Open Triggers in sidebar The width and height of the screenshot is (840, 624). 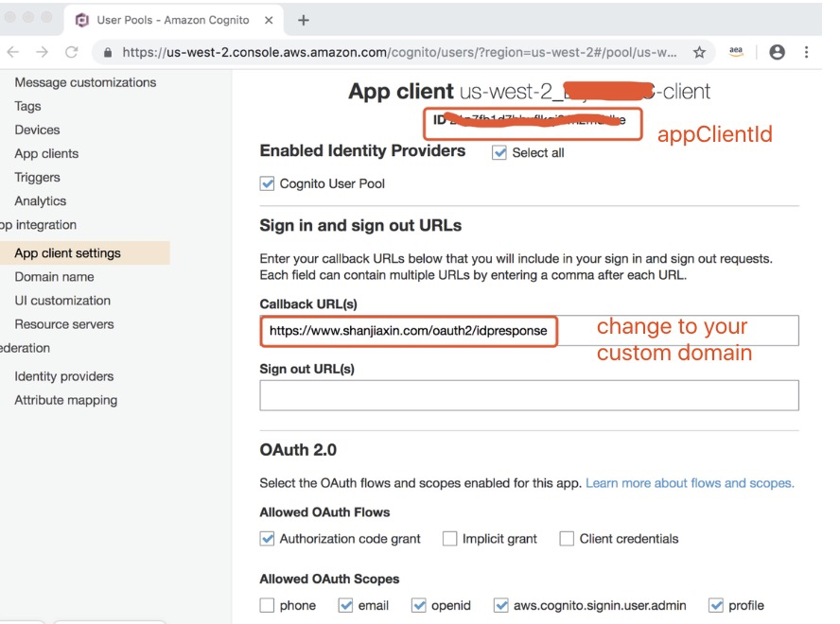(37, 178)
